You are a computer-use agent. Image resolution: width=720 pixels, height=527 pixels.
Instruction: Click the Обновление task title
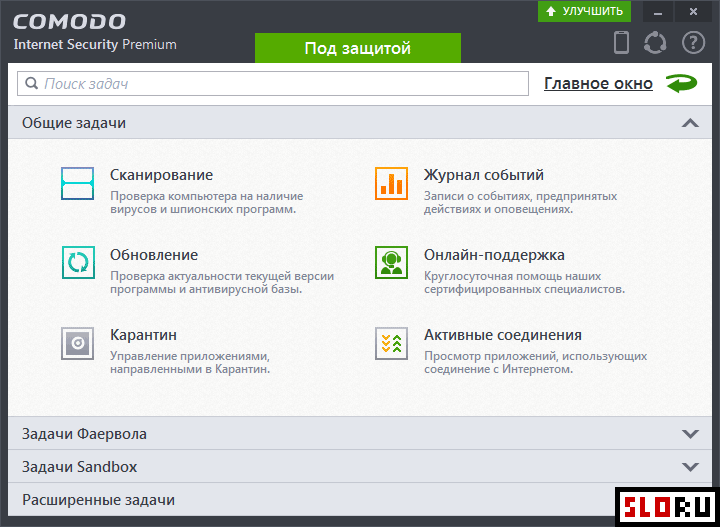pos(154,255)
